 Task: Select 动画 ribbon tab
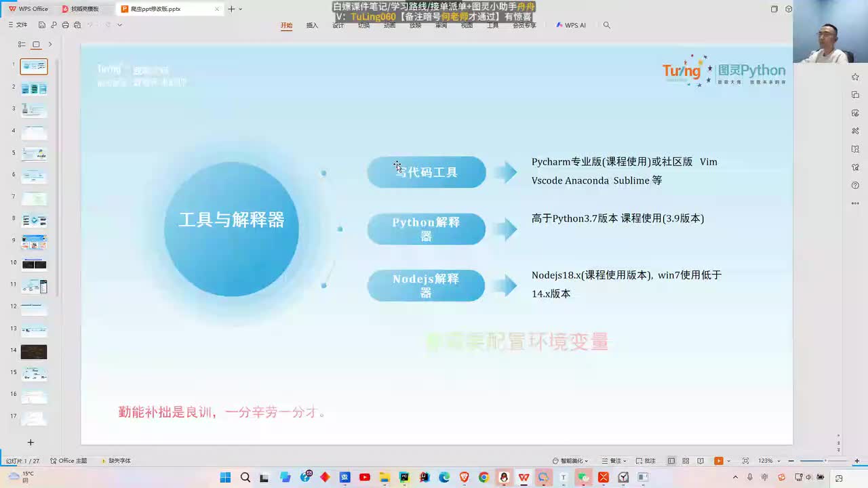389,25
